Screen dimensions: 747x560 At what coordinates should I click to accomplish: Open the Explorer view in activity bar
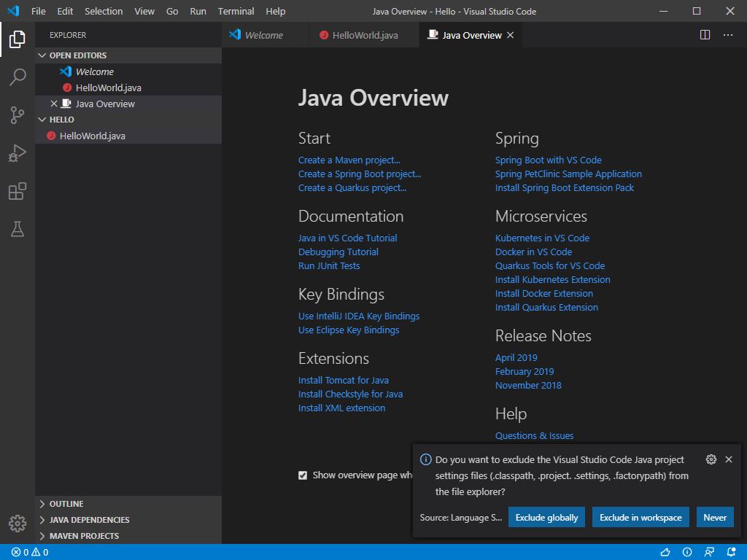(x=18, y=39)
